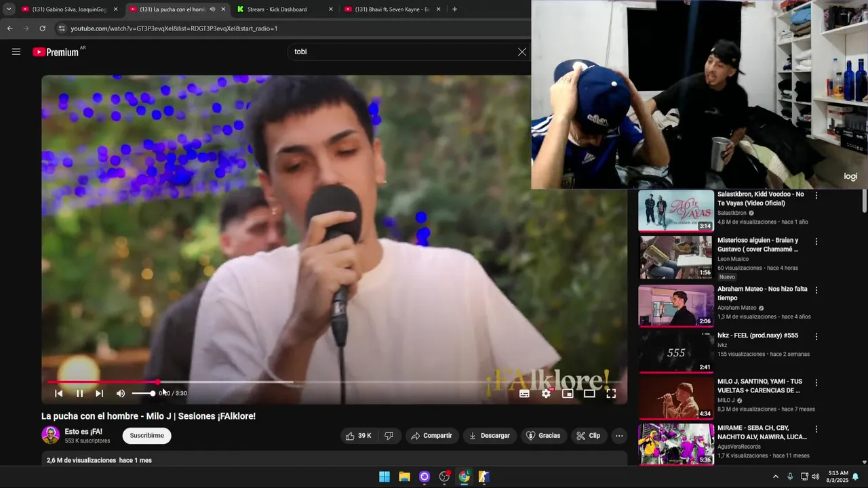Screen dimensions: 868x488
Task: Click the Salastkbron channel name
Action: click(x=732, y=213)
